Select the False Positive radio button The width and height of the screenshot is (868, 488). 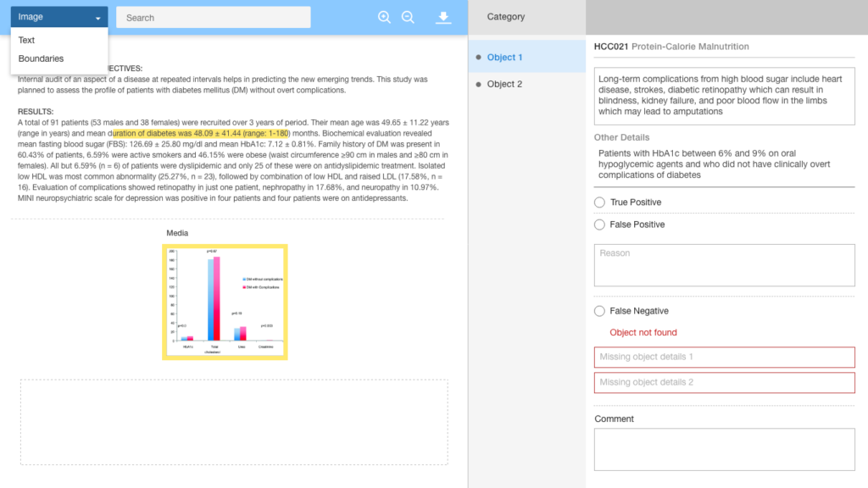[x=599, y=225]
